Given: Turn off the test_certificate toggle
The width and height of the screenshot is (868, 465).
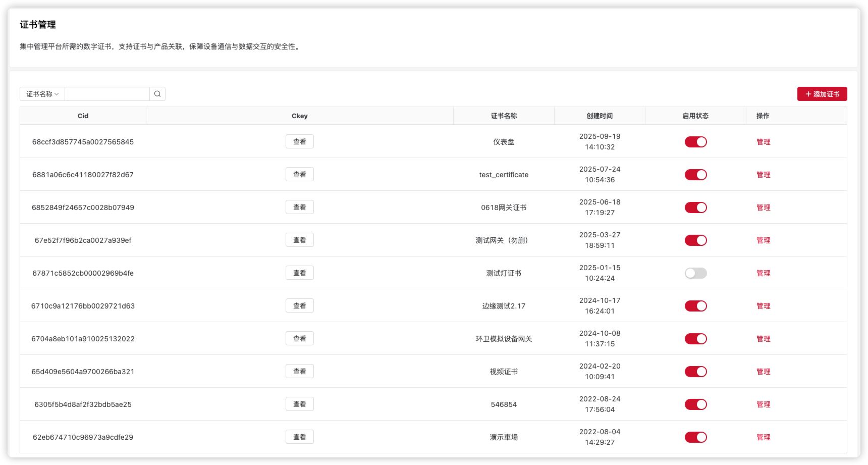Looking at the screenshot, I should pos(695,175).
